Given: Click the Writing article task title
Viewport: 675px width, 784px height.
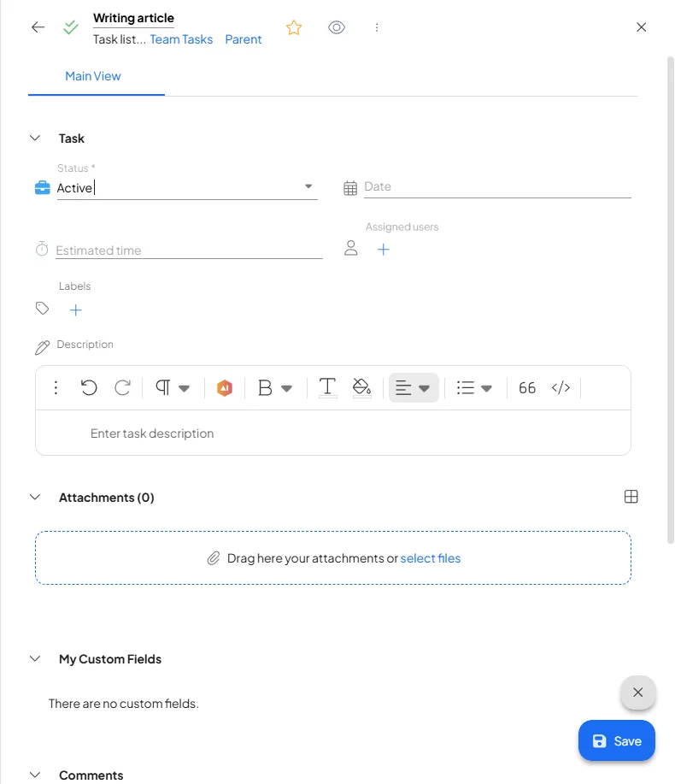Looking at the screenshot, I should [x=133, y=18].
